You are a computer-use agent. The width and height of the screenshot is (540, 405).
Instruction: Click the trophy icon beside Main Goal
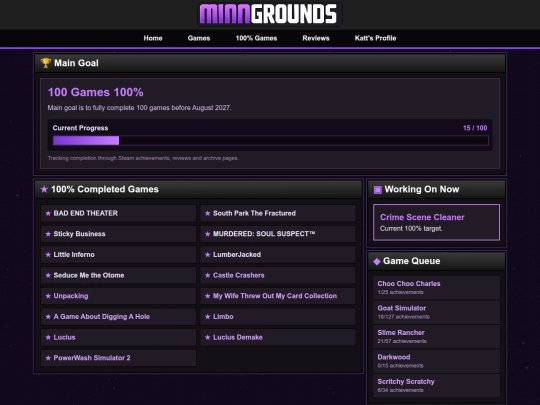[45, 63]
